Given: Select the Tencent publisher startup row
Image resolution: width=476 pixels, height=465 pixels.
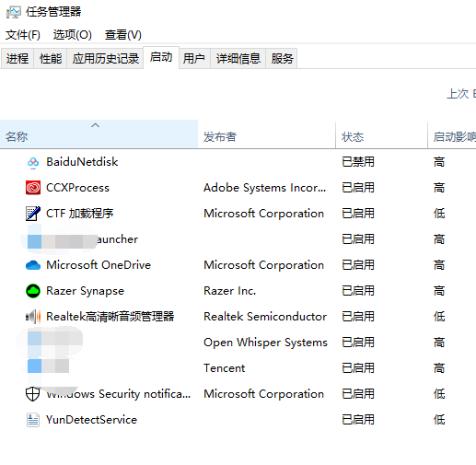Looking at the screenshot, I should click(238, 368).
